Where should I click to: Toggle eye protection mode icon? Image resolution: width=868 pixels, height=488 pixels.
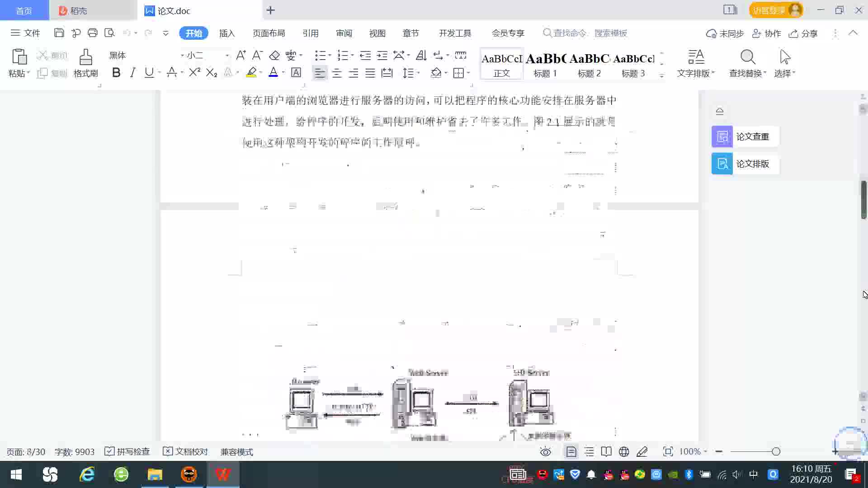pos(546,451)
